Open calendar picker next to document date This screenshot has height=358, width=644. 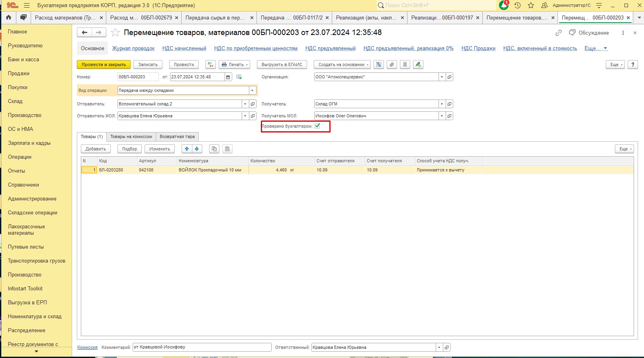(228, 77)
